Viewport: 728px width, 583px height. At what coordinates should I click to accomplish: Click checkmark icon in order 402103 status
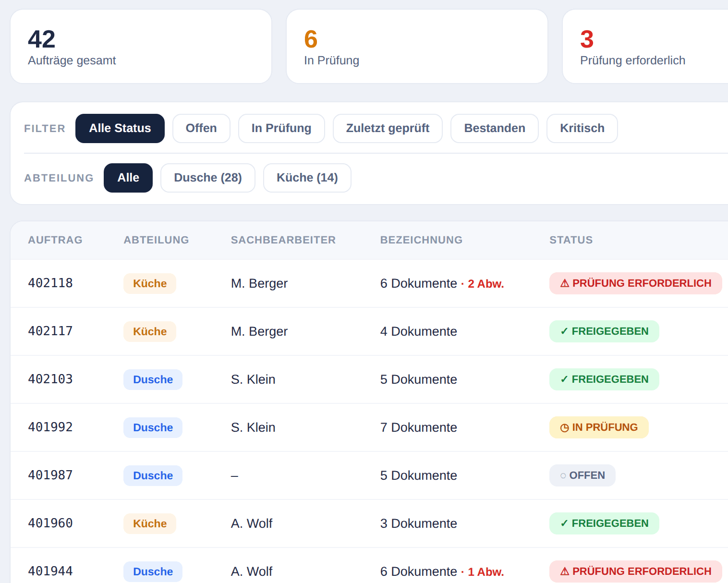[x=564, y=379]
